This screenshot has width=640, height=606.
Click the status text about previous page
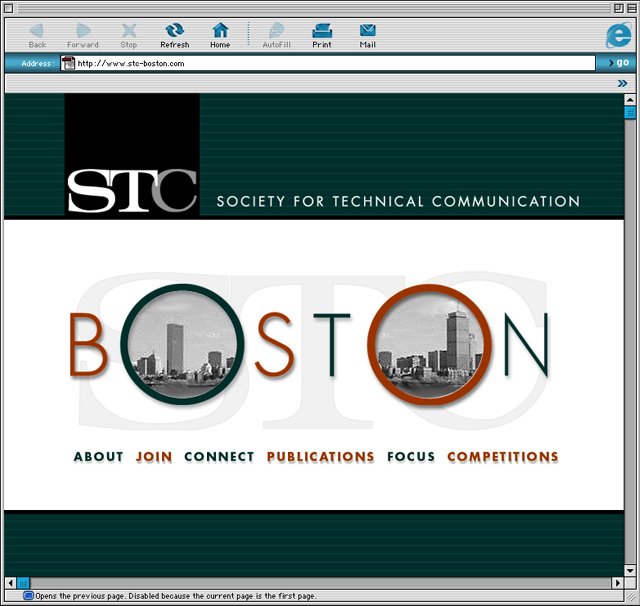click(176, 596)
